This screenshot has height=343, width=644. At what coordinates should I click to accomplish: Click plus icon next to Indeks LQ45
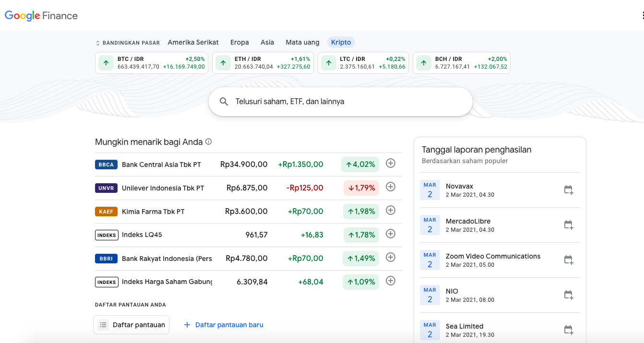(x=391, y=234)
